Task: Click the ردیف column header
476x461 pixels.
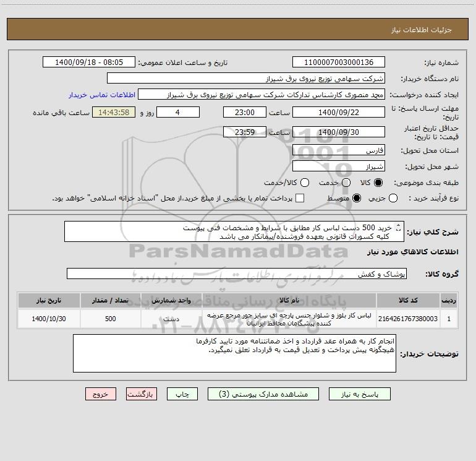Action: point(449,300)
